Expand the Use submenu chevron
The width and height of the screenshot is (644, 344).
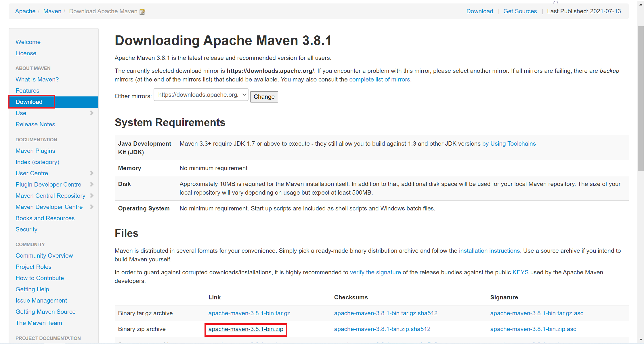pyautogui.click(x=91, y=113)
